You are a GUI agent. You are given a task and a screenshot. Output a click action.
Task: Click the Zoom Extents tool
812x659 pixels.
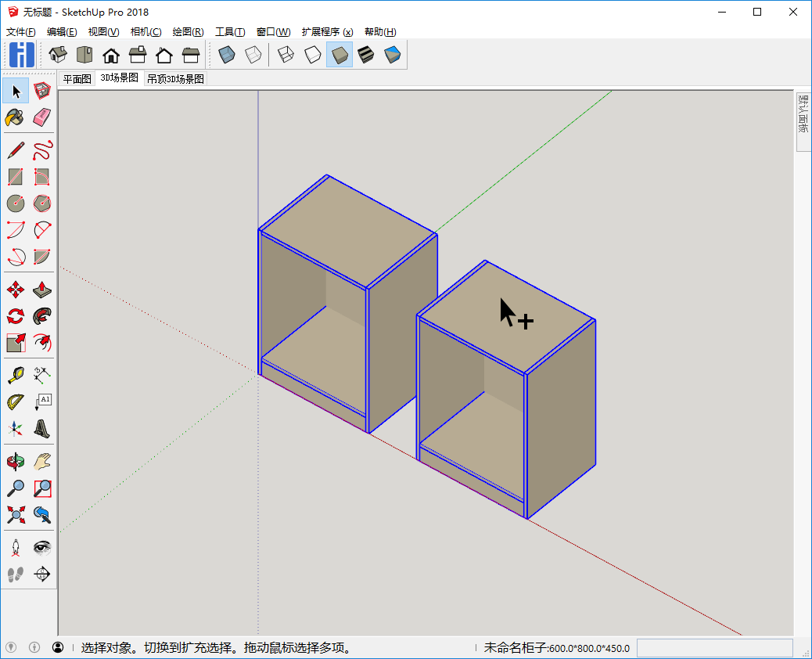tap(15, 514)
